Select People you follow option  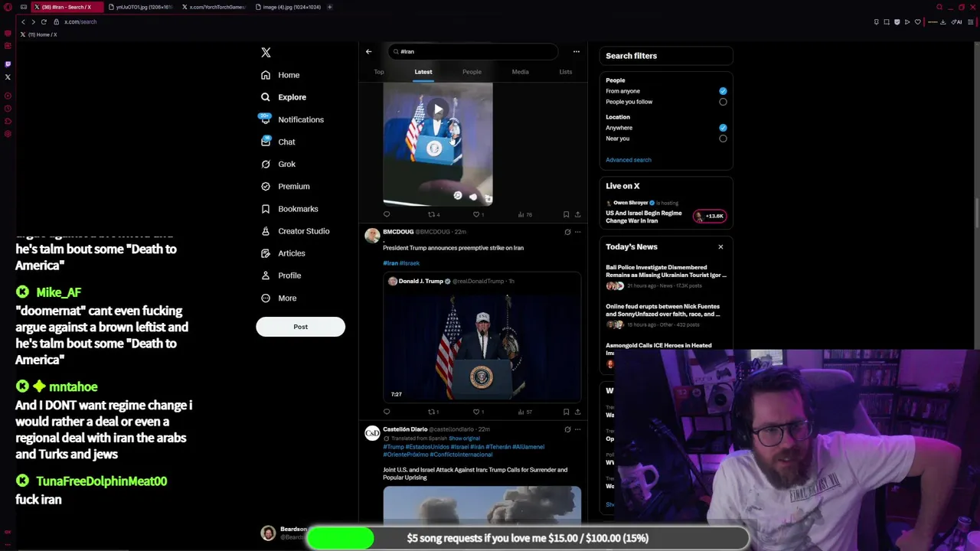[x=723, y=102]
